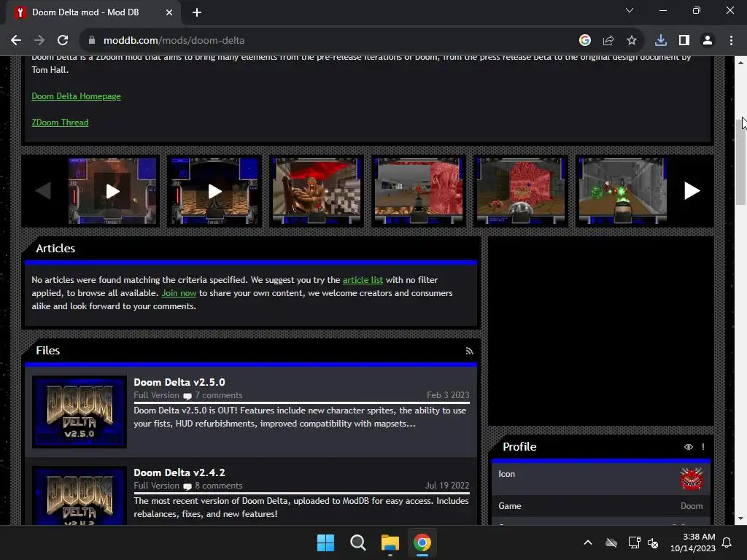
Task: Open Windows taskbar search
Action: point(357,542)
